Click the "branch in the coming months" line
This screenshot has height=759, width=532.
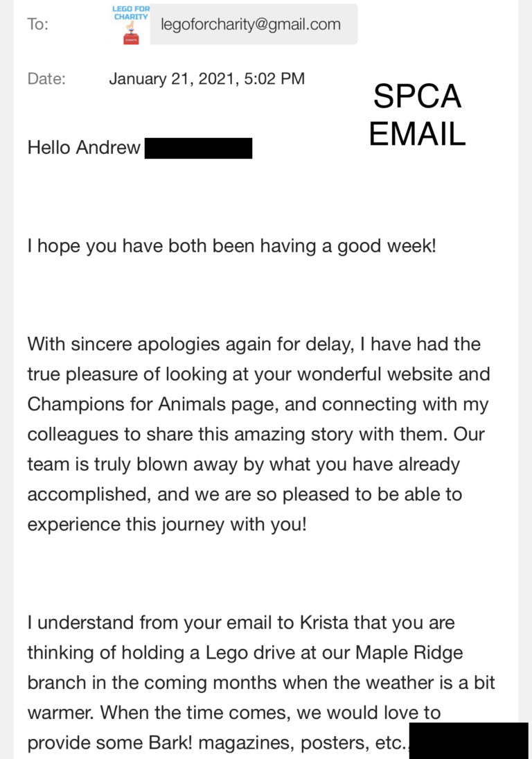(x=261, y=683)
